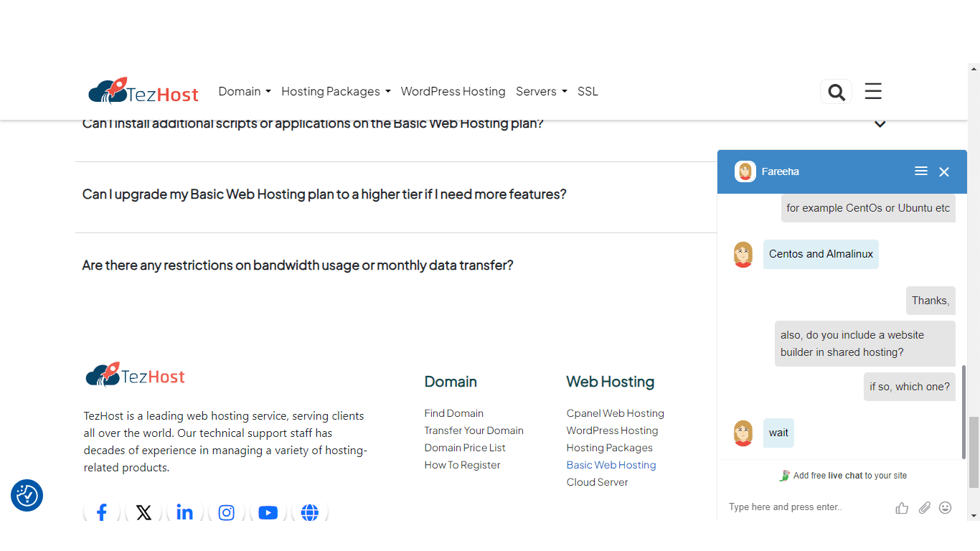Open Find Domain footer link

point(454,413)
